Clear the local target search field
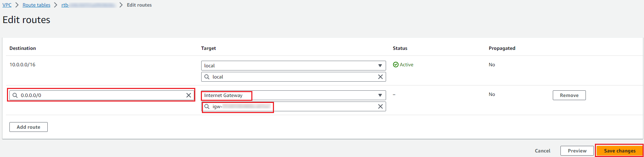 pos(380,77)
